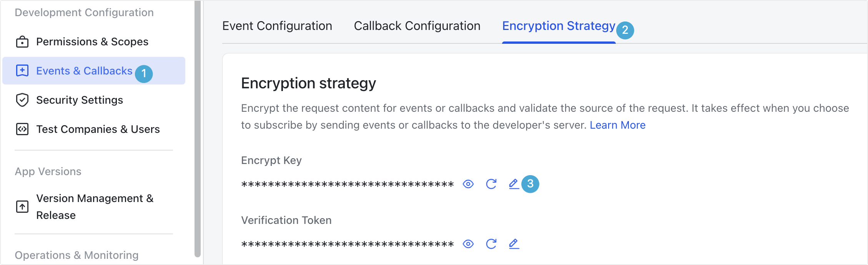Click the refresh icon beside Verification Token
Viewport: 868px width, 265px height.
coord(491,243)
